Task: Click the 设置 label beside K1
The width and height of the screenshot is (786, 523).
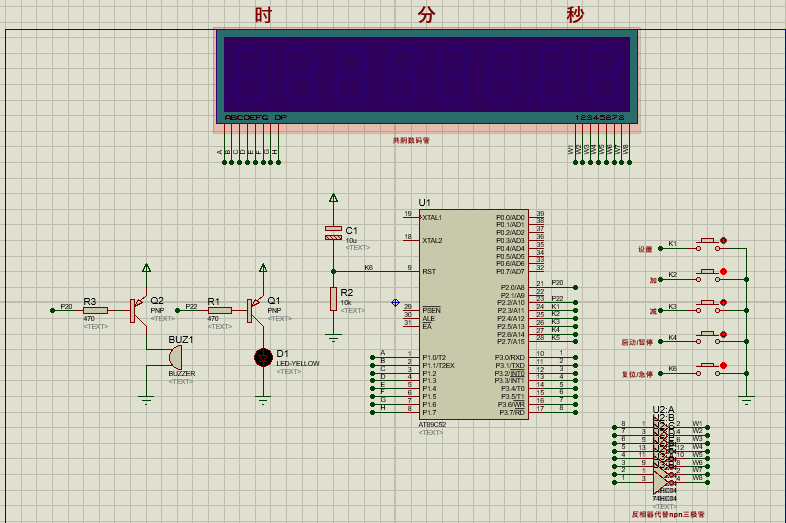Action: tap(645, 249)
